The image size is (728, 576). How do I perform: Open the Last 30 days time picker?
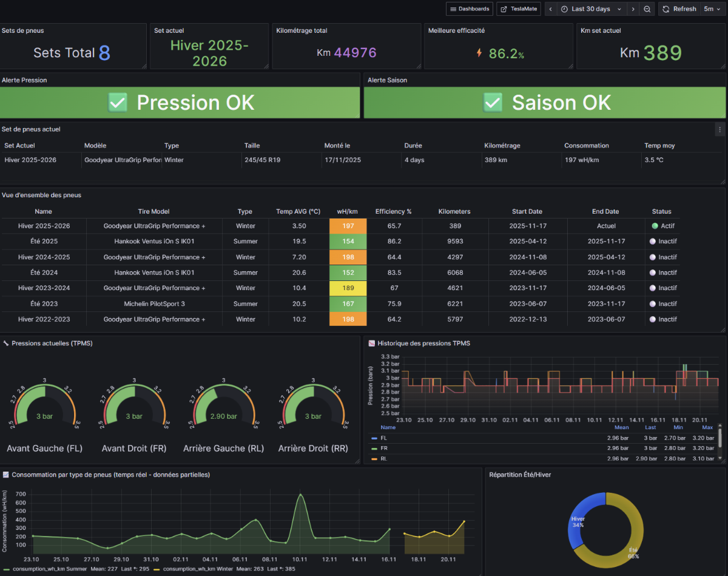(590, 9)
